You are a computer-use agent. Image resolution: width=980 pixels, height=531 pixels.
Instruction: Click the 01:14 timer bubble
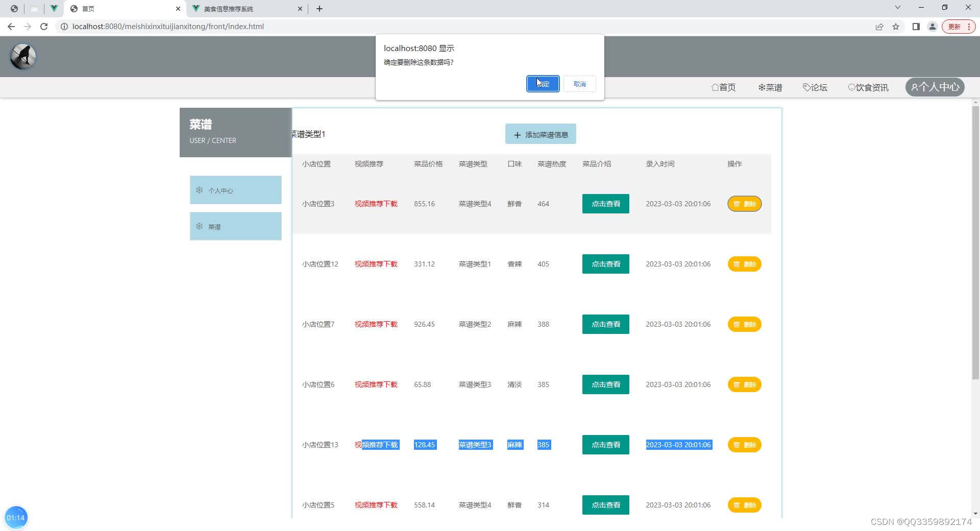16,518
